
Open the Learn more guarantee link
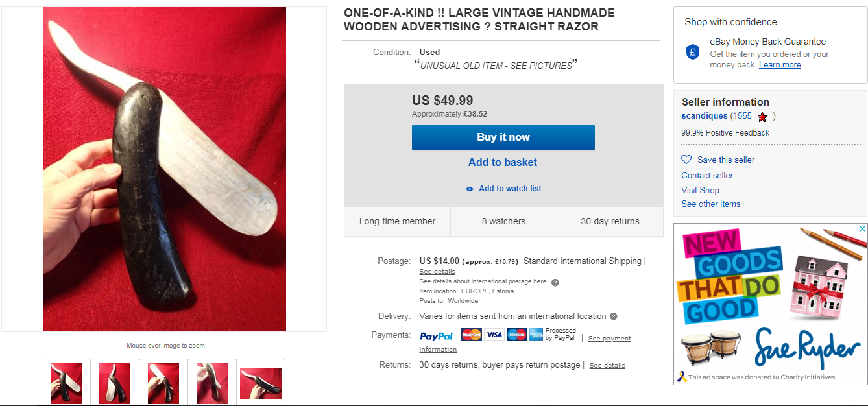(780, 65)
